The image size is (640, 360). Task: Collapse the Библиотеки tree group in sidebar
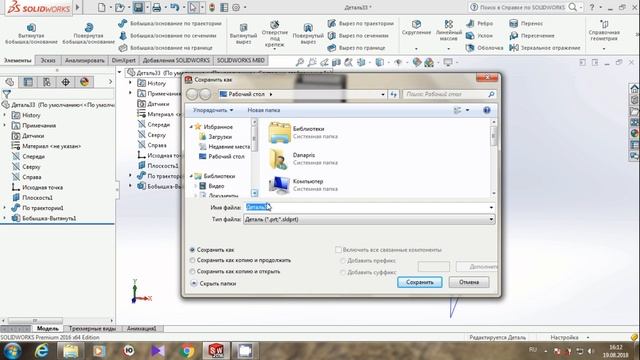[191, 176]
